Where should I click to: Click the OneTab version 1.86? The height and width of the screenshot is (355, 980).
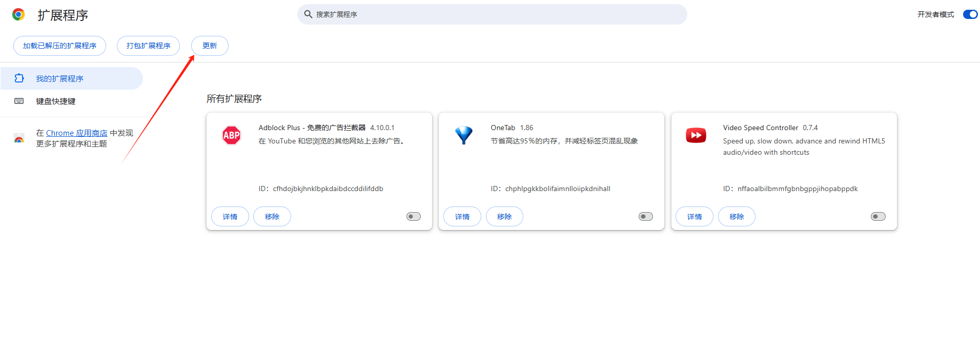click(x=527, y=128)
